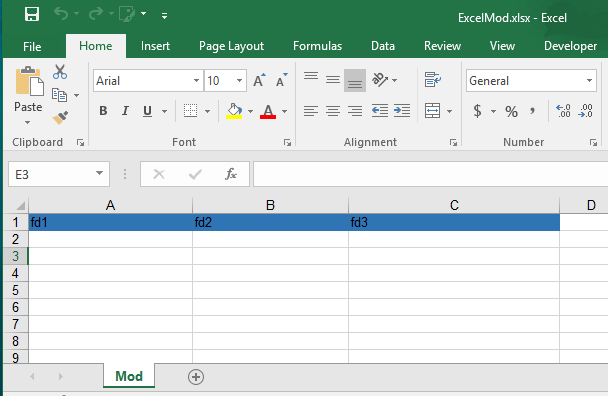Open the View tab
608x396 pixels.
coord(502,46)
